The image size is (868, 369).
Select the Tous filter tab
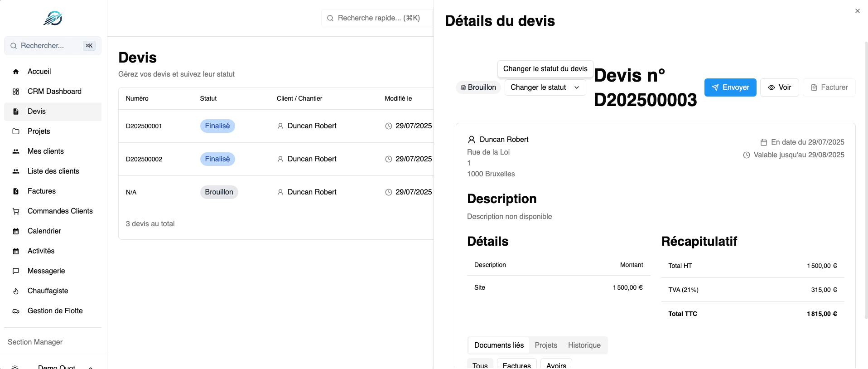coord(480,364)
